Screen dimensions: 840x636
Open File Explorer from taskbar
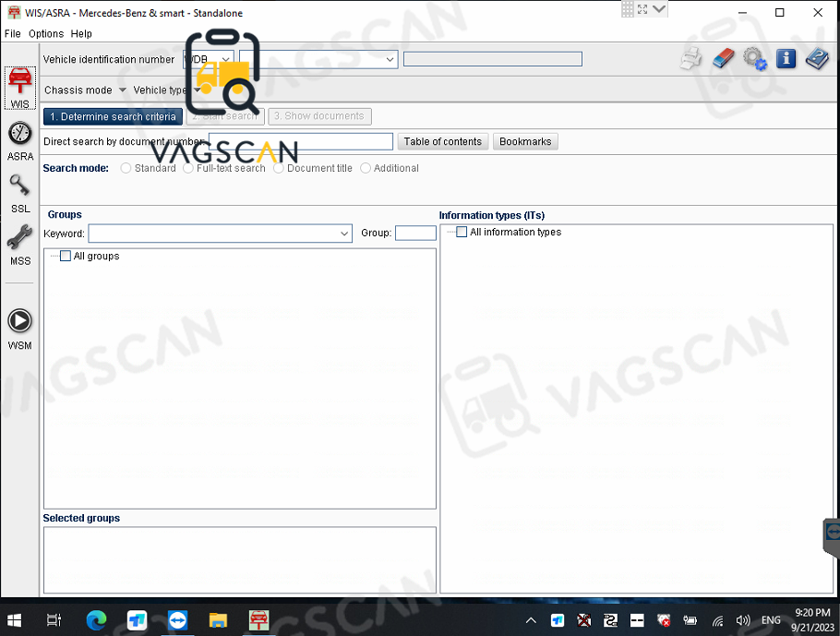tap(218, 620)
